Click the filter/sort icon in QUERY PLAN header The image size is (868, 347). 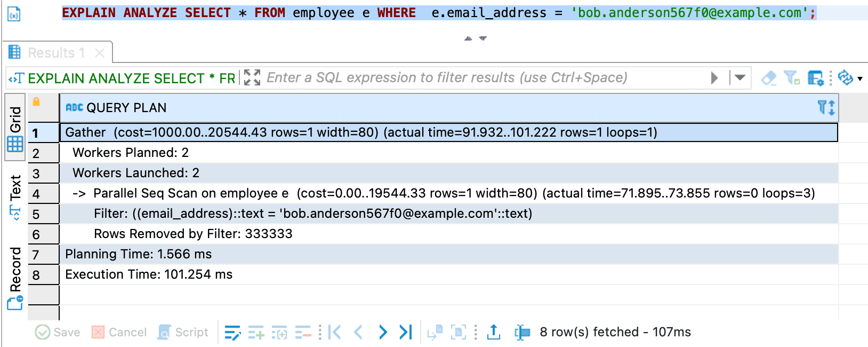tap(826, 108)
